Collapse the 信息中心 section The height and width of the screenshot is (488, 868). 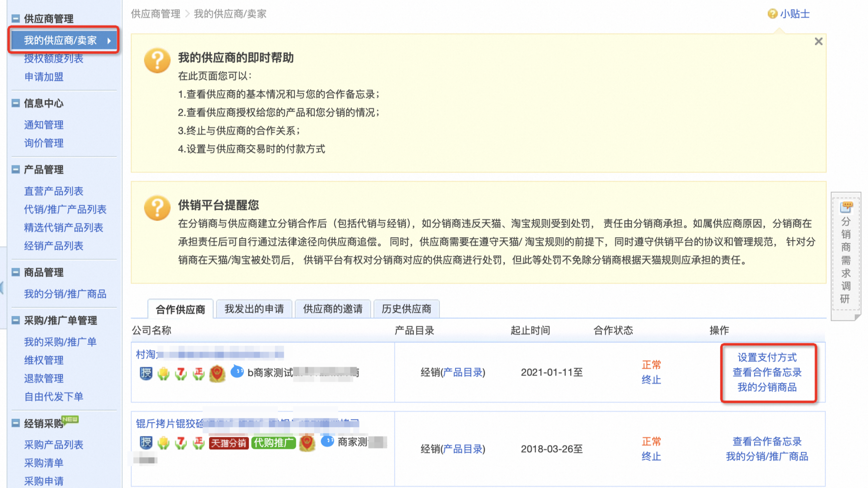point(16,103)
